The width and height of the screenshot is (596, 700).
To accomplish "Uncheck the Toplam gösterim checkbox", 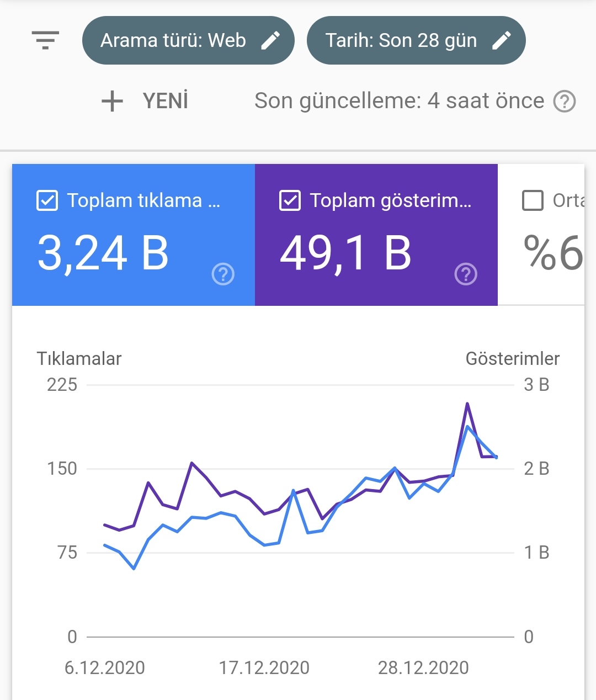I will click(x=290, y=200).
